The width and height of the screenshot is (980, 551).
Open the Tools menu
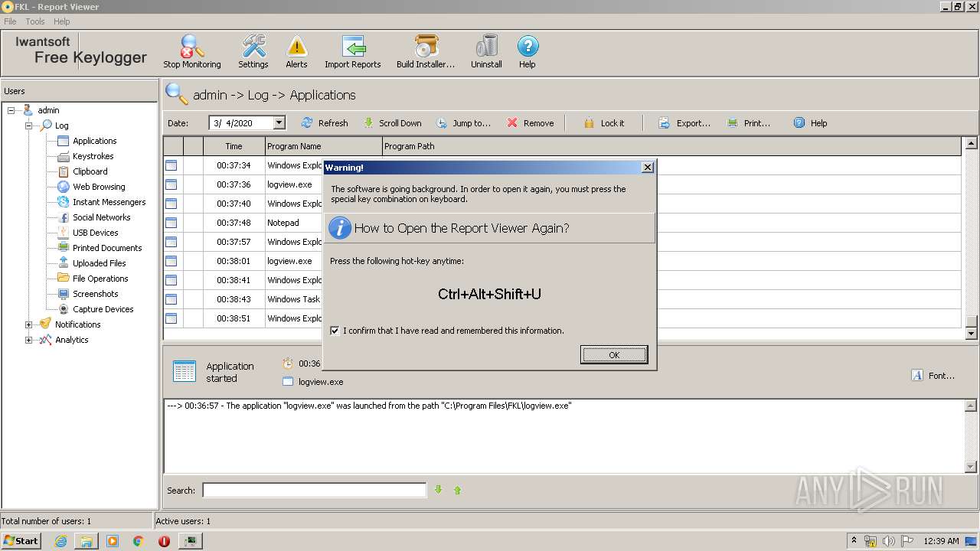click(x=35, y=21)
